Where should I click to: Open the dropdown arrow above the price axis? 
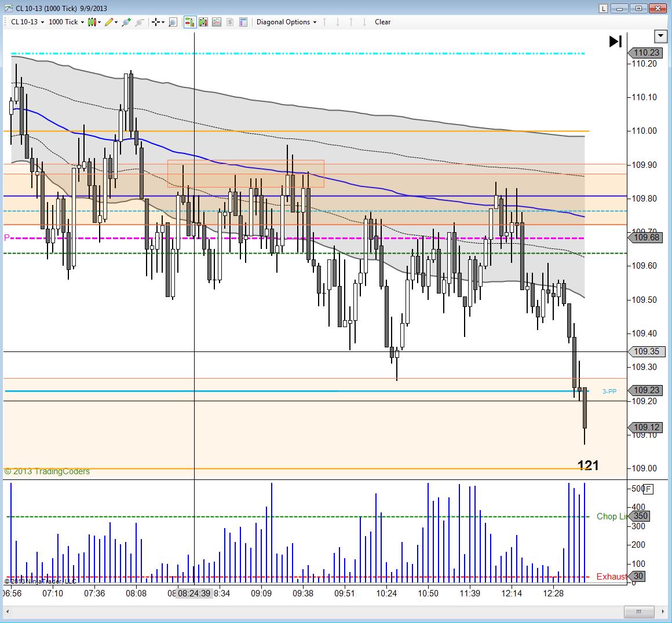pyautogui.click(x=660, y=36)
